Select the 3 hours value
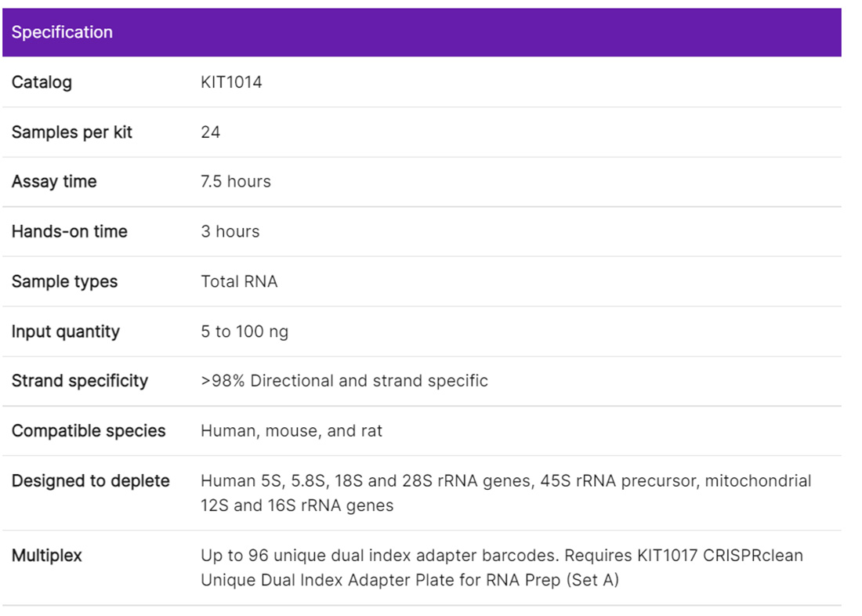The image size is (862, 616). [x=230, y=232]
